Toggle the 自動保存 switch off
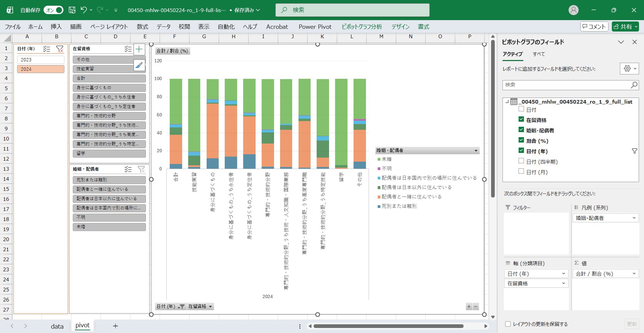The height and width of the screenshot is (333, 644). click(x=53, y=10)
